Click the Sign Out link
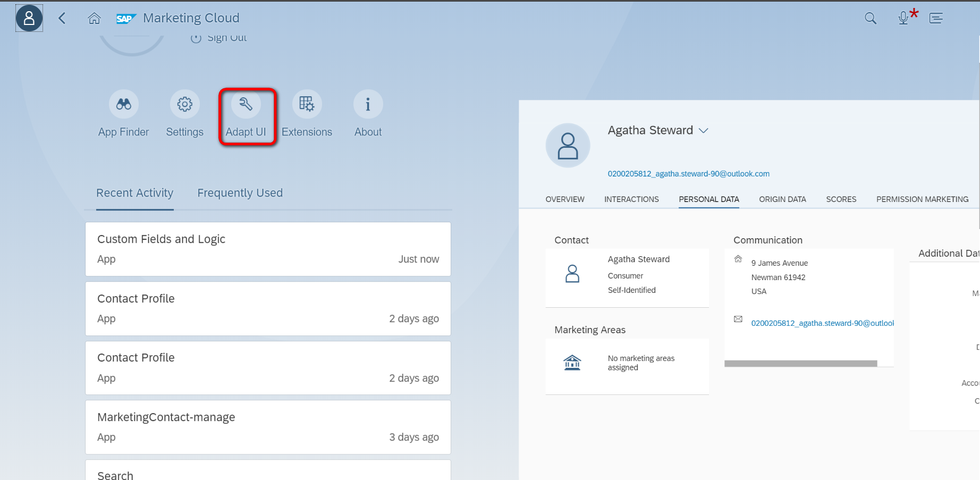This screenshot has width=980, height=480. click(x=227, y=38)
